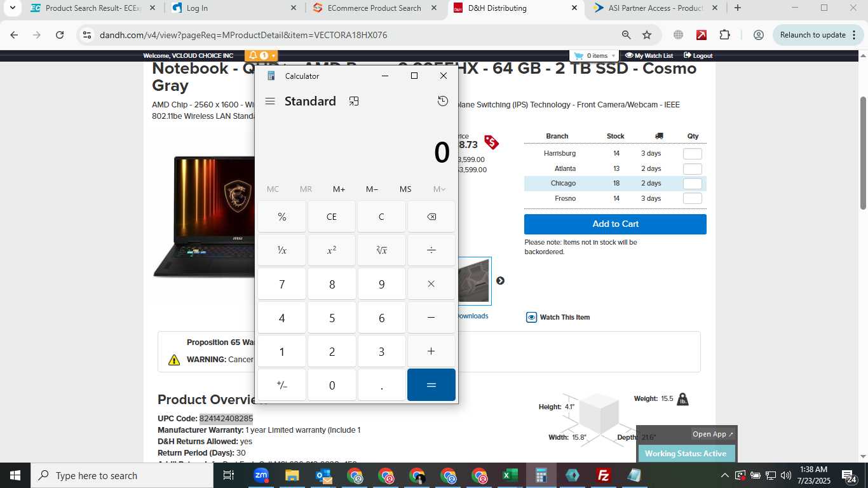The width and height of the screenshot is (868, 488).
Task: Click the square root key
Action: [x=381, y=250]
